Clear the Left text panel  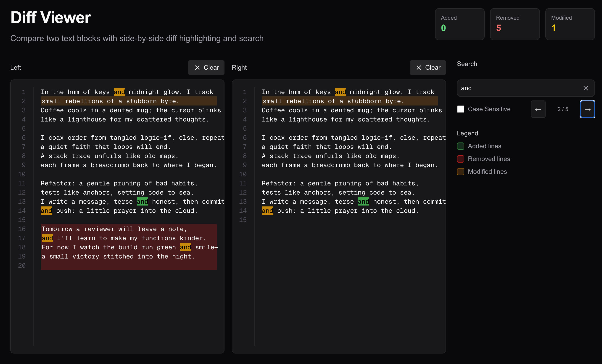coord(206,67)
